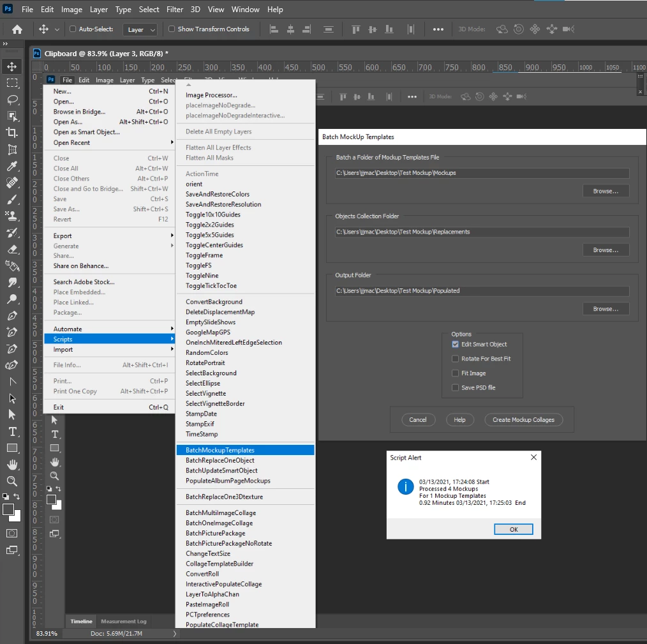Click Browse for Mockup Templates folder

coord(606,191)
